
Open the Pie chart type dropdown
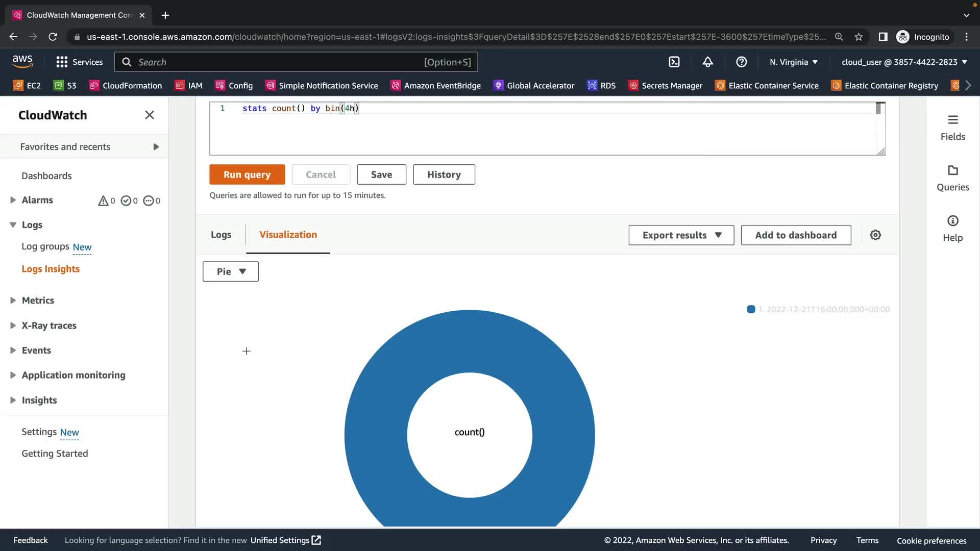click(231, 271)
